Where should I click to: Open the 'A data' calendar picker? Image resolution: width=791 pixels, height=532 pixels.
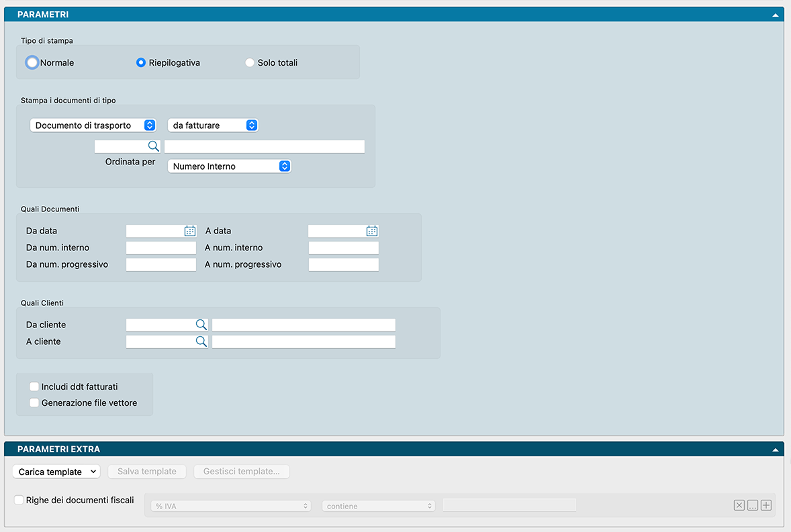(372, 231)
